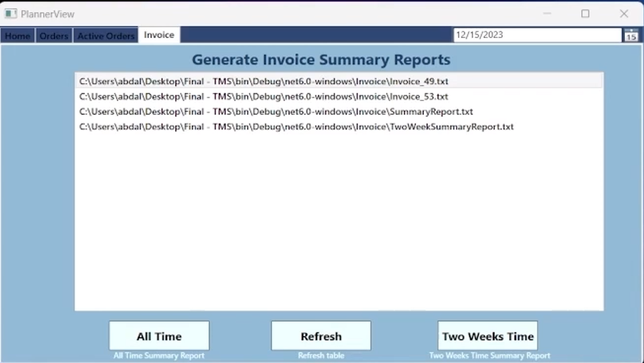The width and height of the screenshot is (644, 363).
Task: Click the Generate Invoice Summary Reports heading
Action: 321,60
